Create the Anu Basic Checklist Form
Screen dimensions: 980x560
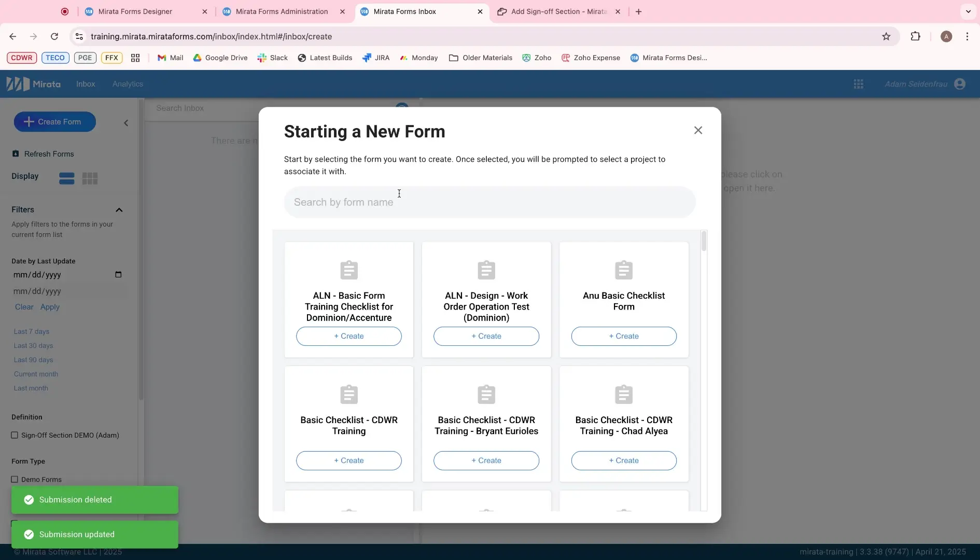[x=624, y=336]
